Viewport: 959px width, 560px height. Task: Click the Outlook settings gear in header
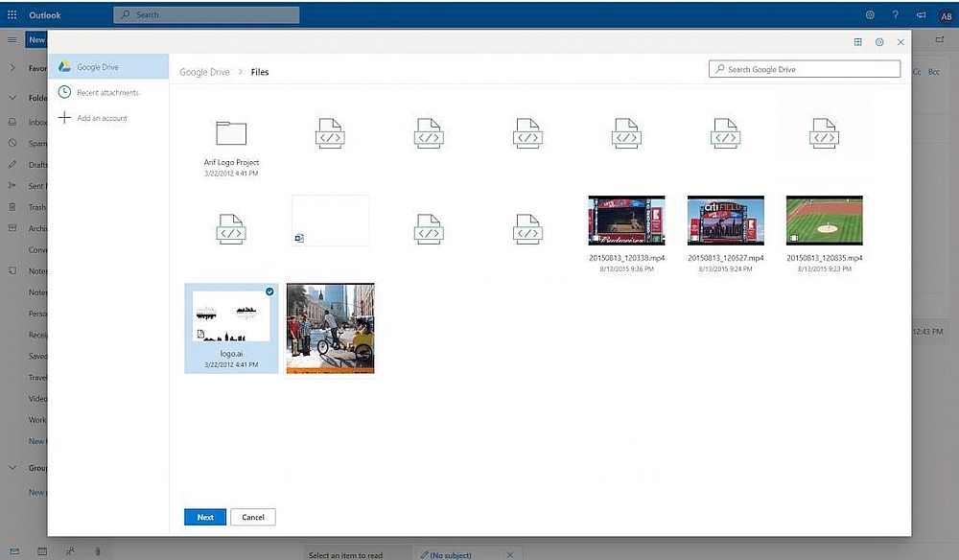tap(870, 14)
